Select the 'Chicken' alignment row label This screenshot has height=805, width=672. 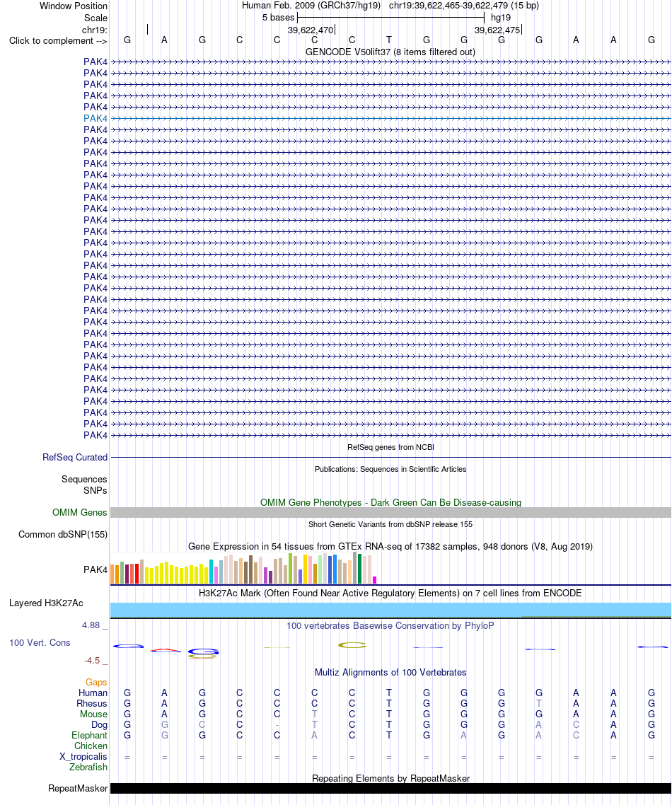pos(91,746)
